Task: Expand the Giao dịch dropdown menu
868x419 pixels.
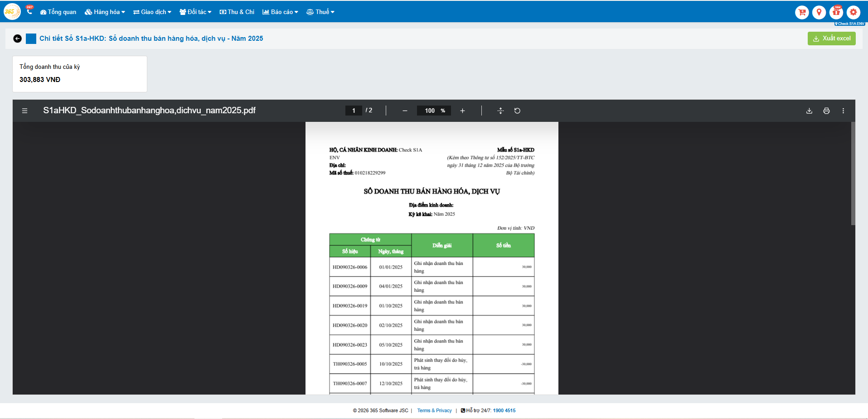Action: (152, 12)
